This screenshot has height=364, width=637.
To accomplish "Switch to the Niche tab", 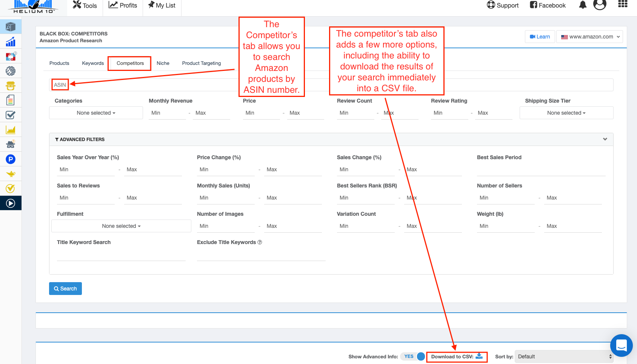I will click(163, 63).
